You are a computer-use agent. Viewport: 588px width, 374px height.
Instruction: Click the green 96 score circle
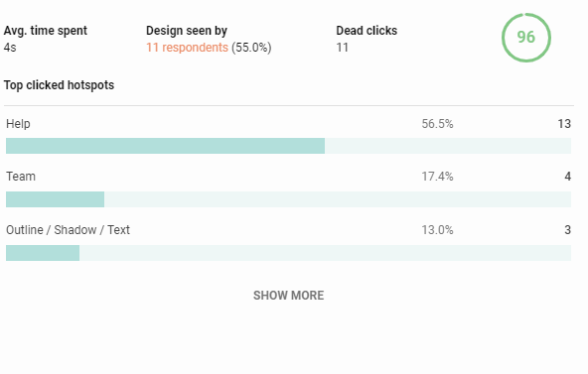(x=525, y=38)
